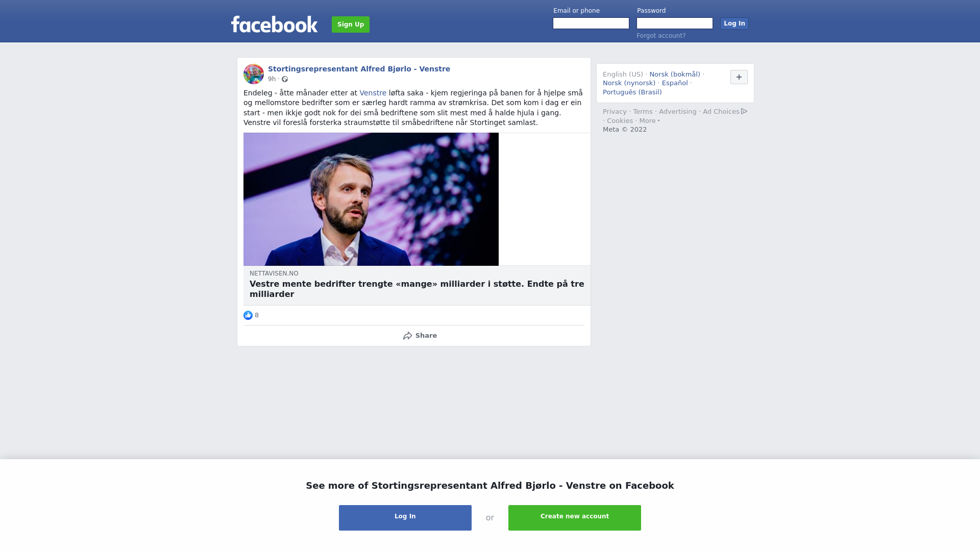The width and height of the screenshot is (980, 551).
Task: Click the share arrow icon
Action: [407, 336]
